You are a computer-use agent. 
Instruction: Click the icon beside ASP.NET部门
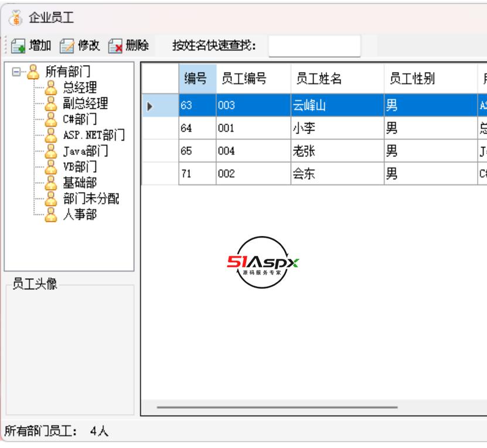[x=51, y=135]
